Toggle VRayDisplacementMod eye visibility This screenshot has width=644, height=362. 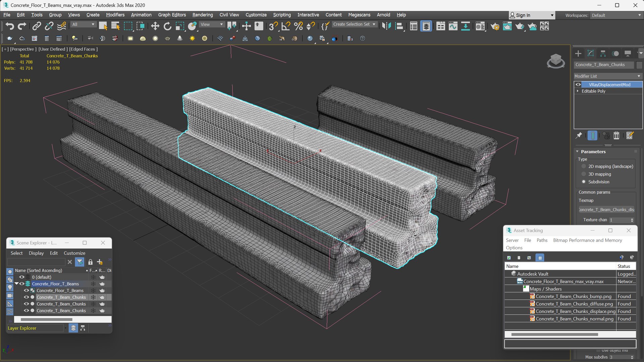578,84
